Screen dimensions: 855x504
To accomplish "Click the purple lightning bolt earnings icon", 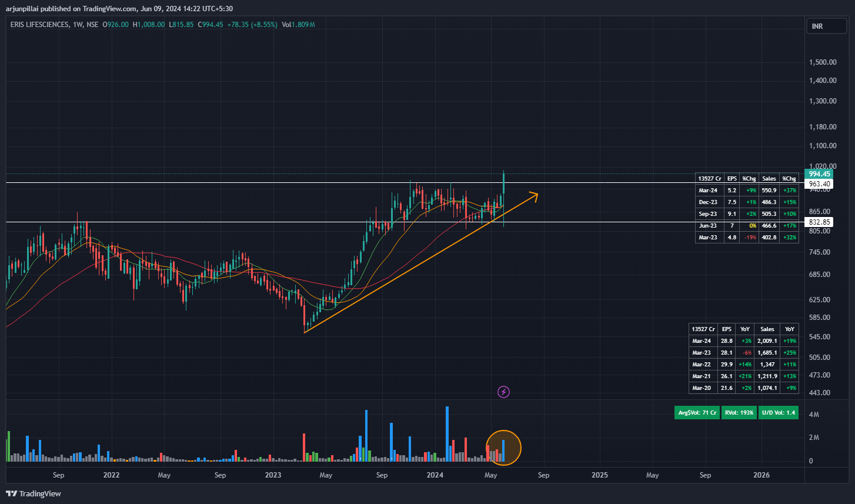I will 503,392.
